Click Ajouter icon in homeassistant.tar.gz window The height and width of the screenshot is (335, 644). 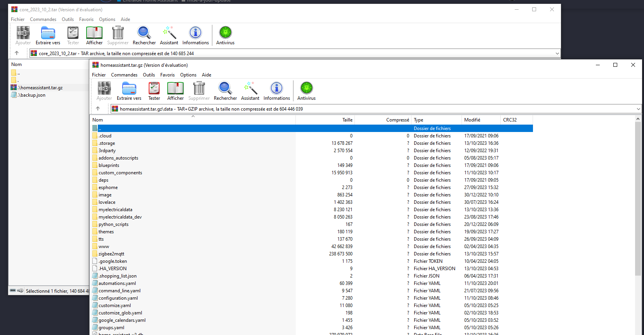click(104, 88)
